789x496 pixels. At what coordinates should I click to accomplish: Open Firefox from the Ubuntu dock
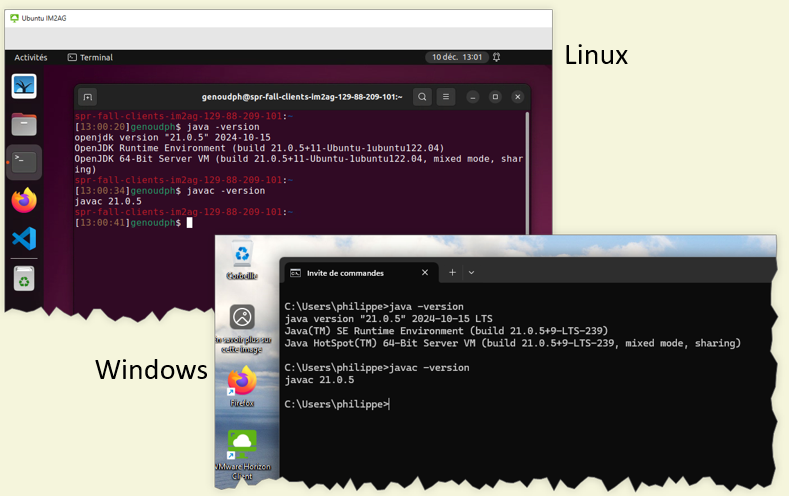coord(24,201)
